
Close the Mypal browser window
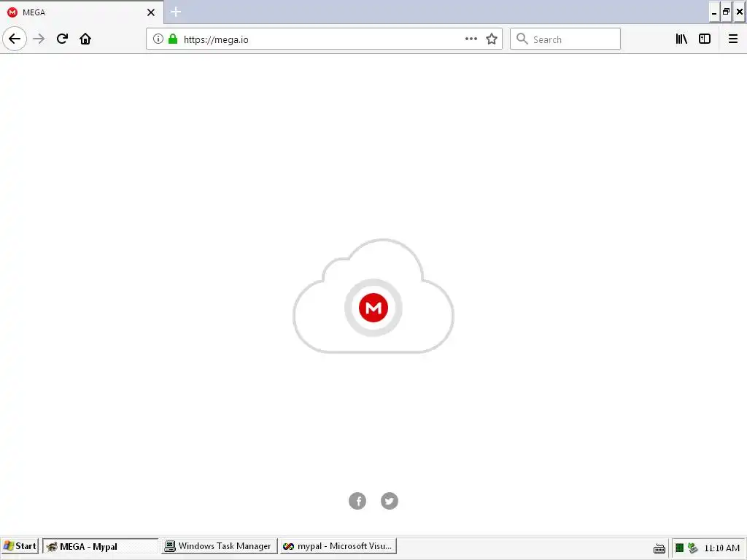(x=740, y=12)
